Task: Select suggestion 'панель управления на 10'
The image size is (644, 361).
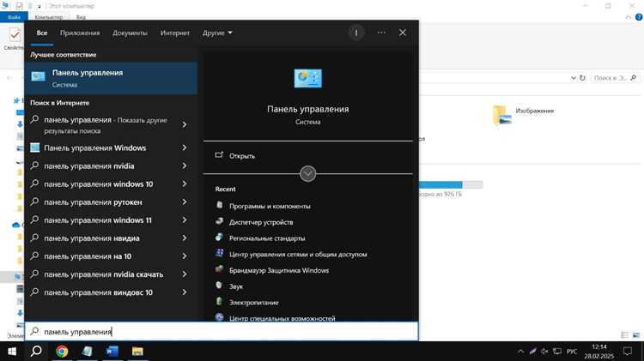Action: point(88,256)
